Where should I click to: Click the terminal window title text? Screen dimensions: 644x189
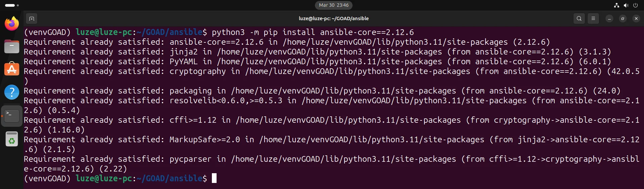tap(333, 18)
